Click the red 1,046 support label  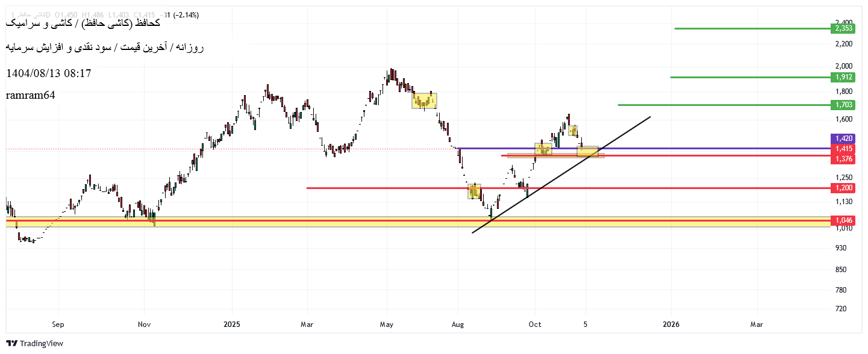coord(843,221)
